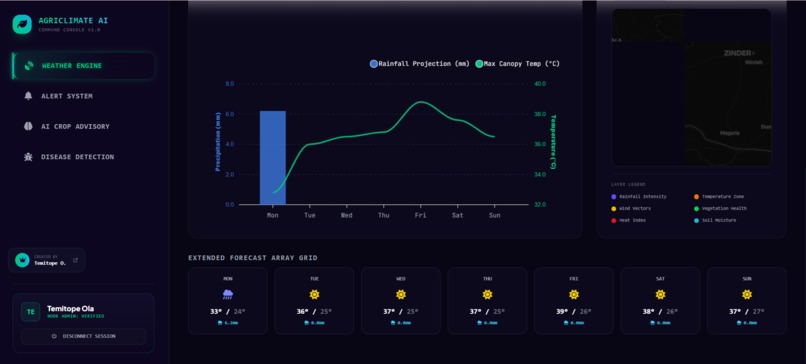Click the Disconnect Session button
This screenshot has width=806, height=364.
pos(83,336)
